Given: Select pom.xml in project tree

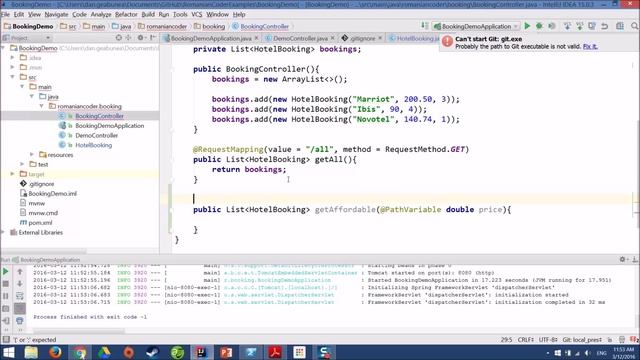Looking at the screenshot, I should click(x=40, y=222).
